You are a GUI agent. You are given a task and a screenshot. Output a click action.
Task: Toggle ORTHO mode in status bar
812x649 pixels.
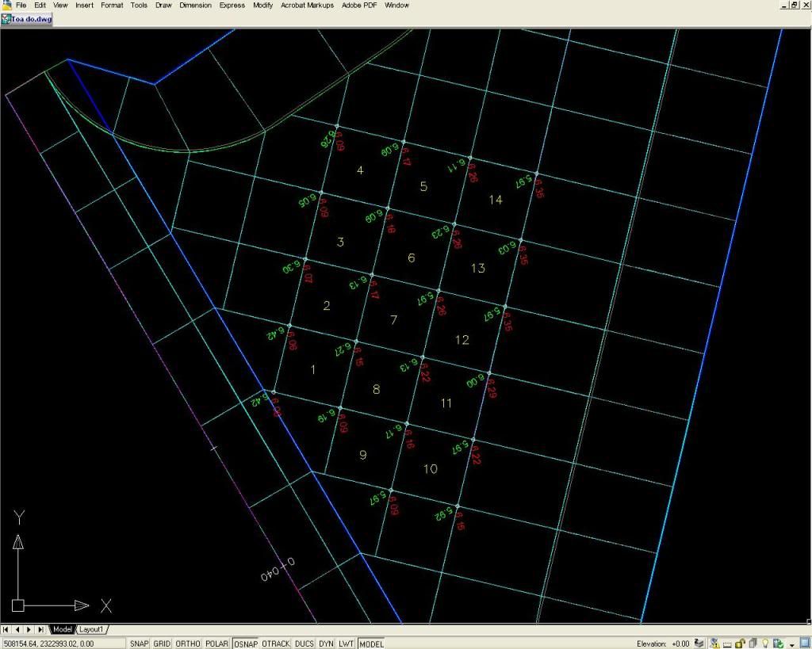187,643
